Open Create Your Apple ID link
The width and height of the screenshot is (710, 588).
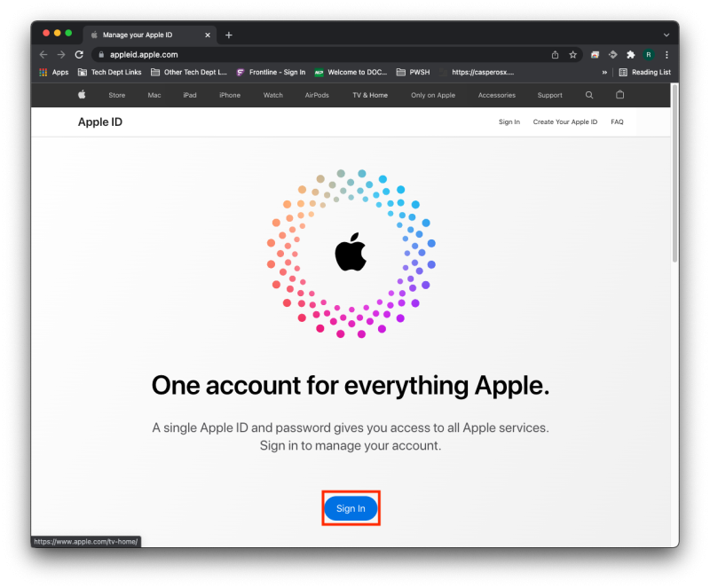tap(564, 122)
